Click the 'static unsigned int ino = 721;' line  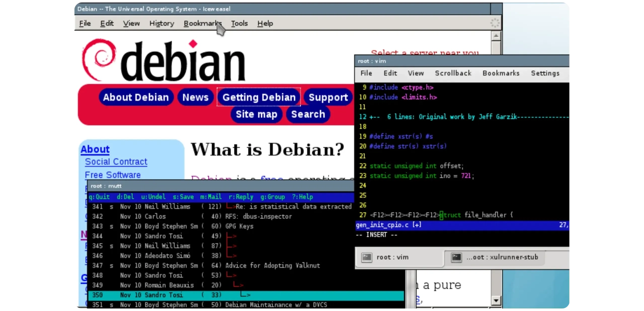pos(422,176)
